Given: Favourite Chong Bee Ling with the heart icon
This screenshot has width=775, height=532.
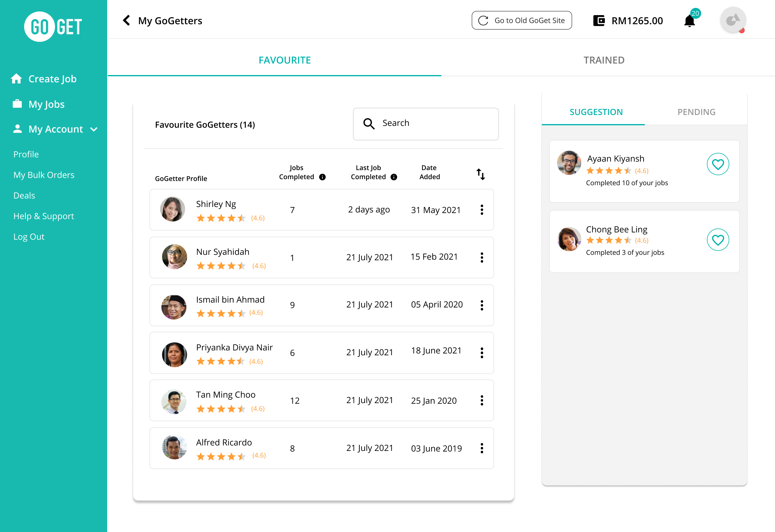Looking at the screenshot, I should (x=718, y=240).
